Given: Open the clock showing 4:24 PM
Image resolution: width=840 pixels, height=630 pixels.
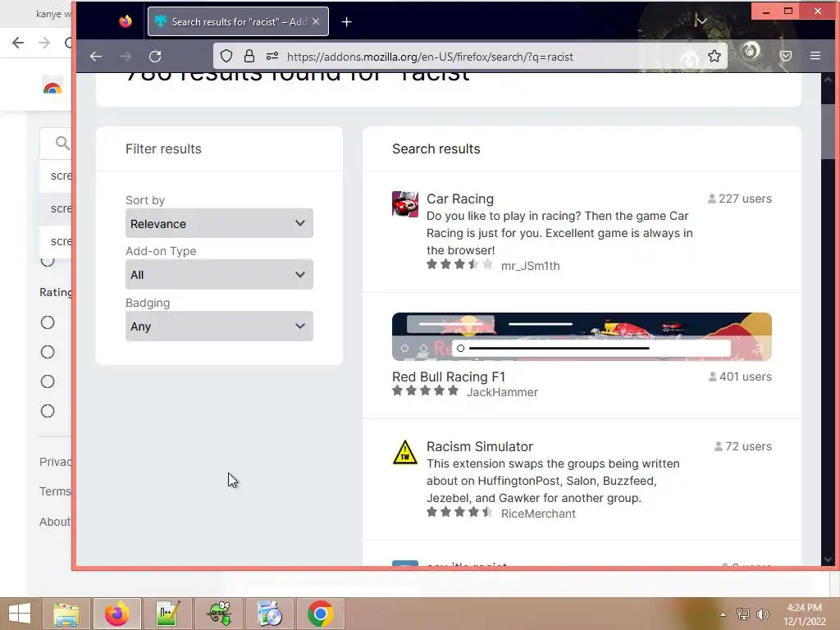Looking at the screenshot, I should point(804,614).
